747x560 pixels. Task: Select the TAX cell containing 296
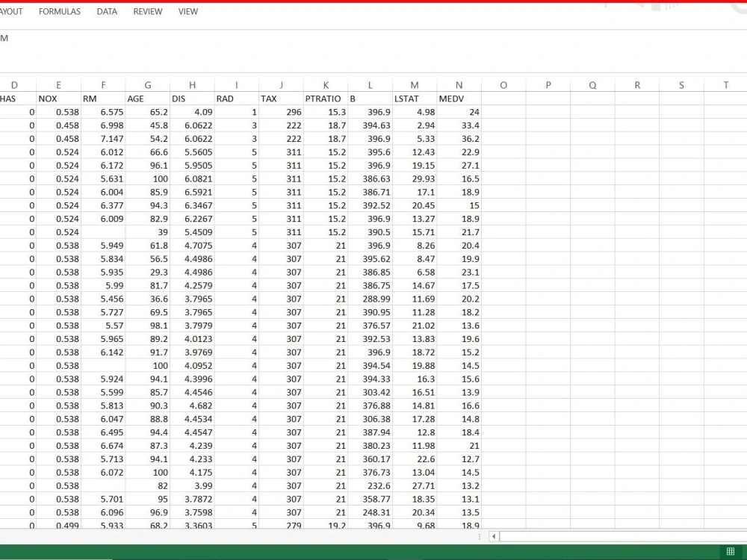click(x=281, y=112)
